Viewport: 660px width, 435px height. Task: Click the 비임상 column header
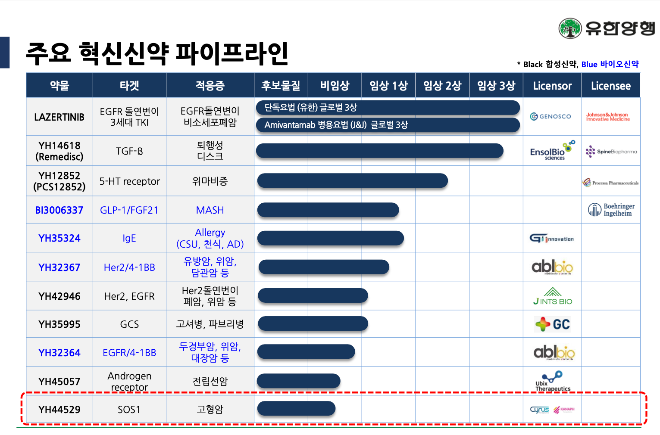coord(334,85)
